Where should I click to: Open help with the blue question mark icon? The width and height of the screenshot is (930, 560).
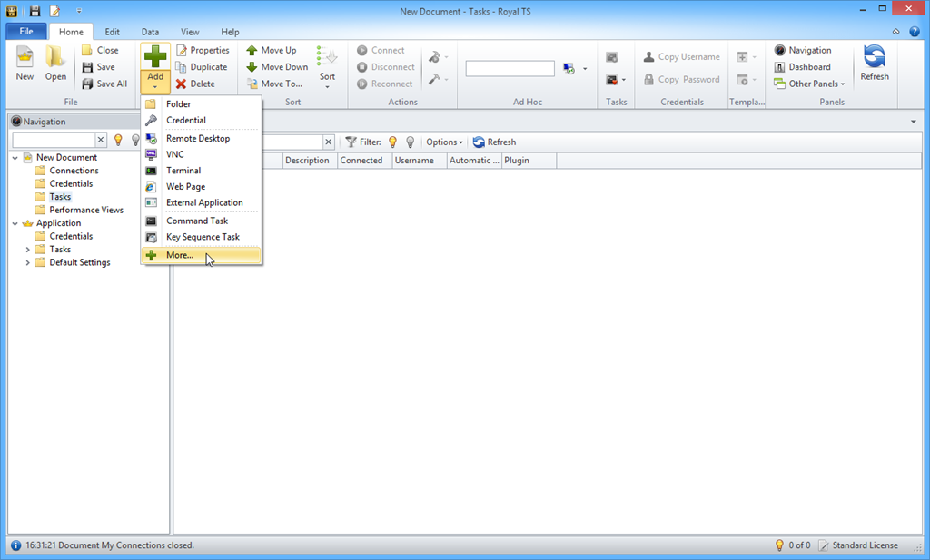(x=915, y=32)
